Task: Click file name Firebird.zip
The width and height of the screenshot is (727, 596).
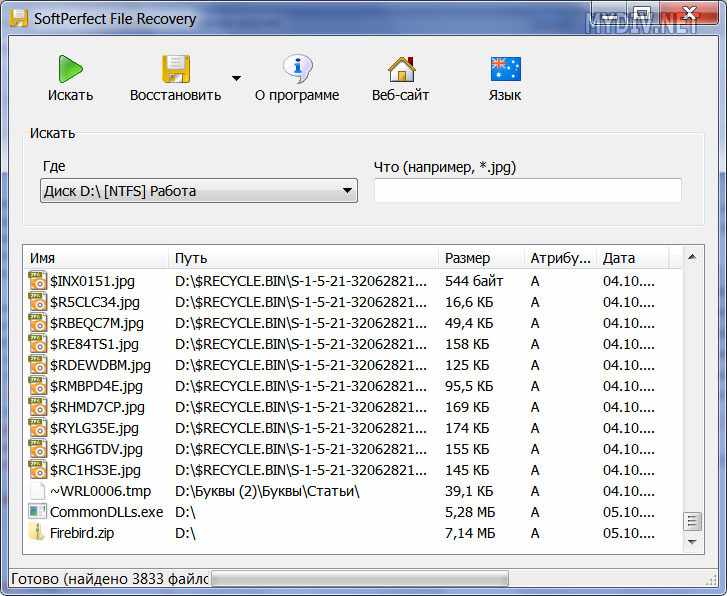Action: 82,533
